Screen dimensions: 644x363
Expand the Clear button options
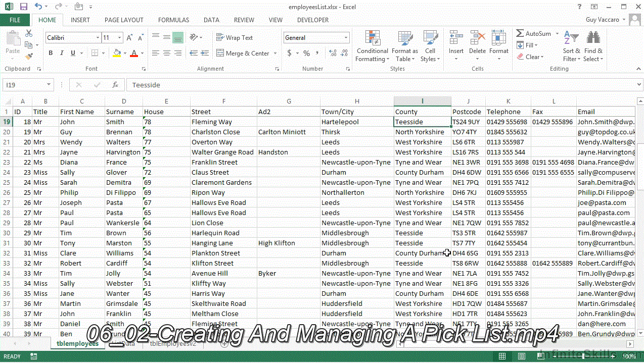tap(542, 57)
